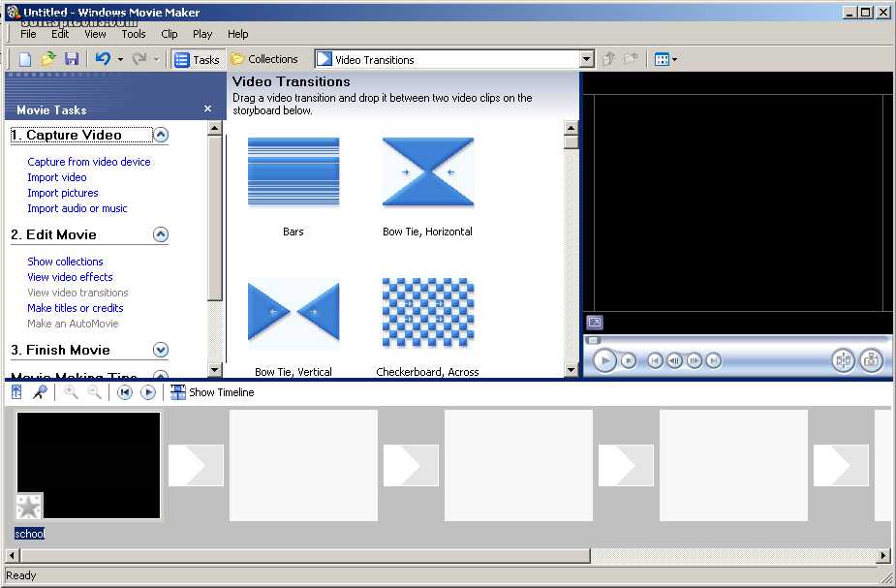Click the Save Project floppy icon
Viewport: 896px width, 588px height.
click(x=72, y=59)
